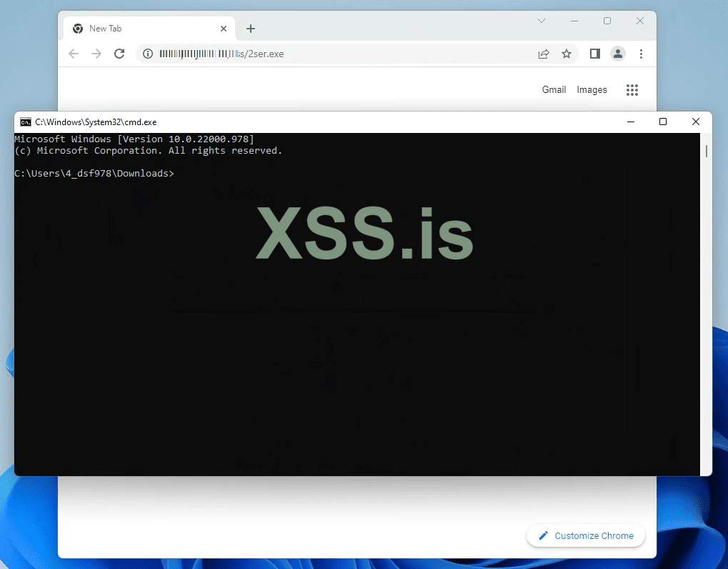Click the command prompt line C:\Users\4_dsf978\Downloads>
This screenshot has height=569, width=728.
94,173
